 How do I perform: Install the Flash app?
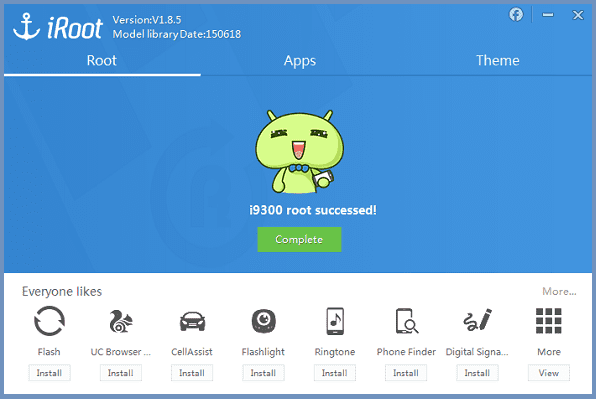tap(49, 373)
